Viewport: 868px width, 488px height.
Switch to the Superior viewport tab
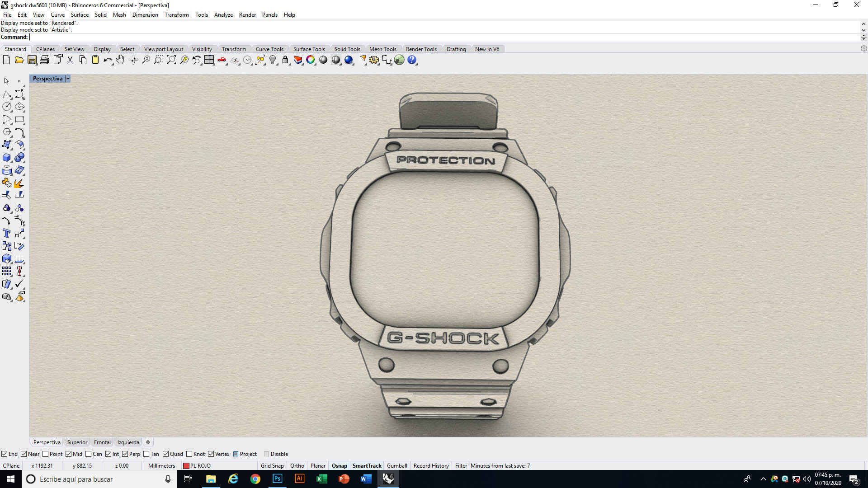point(77,442)
